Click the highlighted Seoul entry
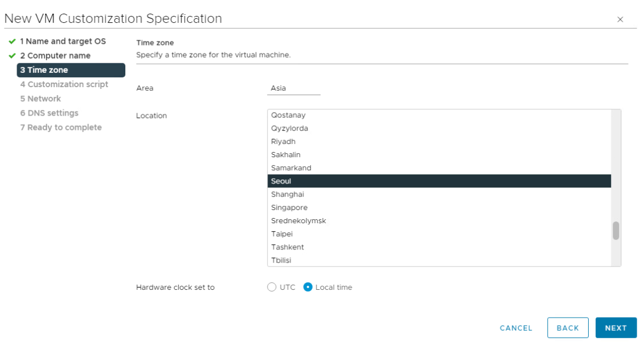Image resolution: width=644 pixels, height=345 pixels. coord(281,181)
